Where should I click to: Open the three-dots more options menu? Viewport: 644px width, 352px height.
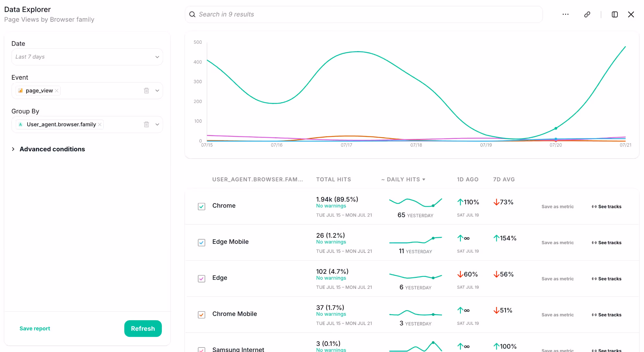pyautogui.click(x=566, y=14)
